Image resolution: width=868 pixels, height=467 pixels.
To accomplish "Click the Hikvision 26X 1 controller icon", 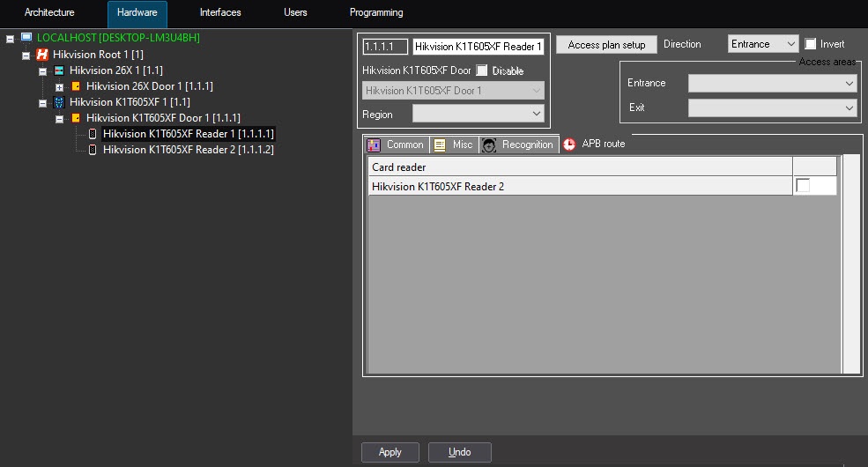I will pyautogui.click(x=59, y=70).
